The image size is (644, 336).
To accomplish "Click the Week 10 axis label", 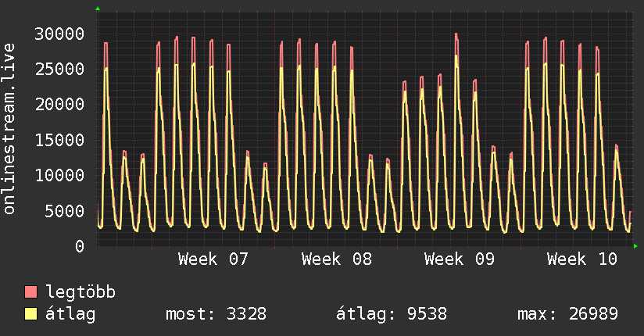I will point(582,259).
